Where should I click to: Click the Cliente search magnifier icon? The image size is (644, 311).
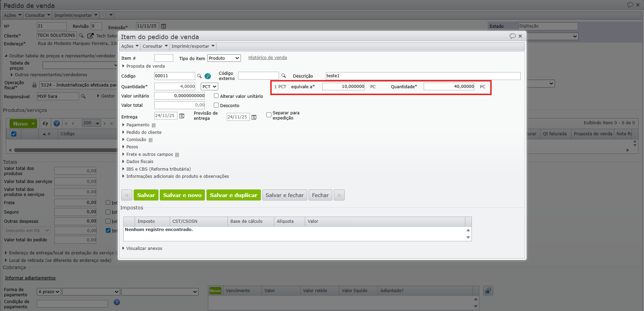coord(81,35)
